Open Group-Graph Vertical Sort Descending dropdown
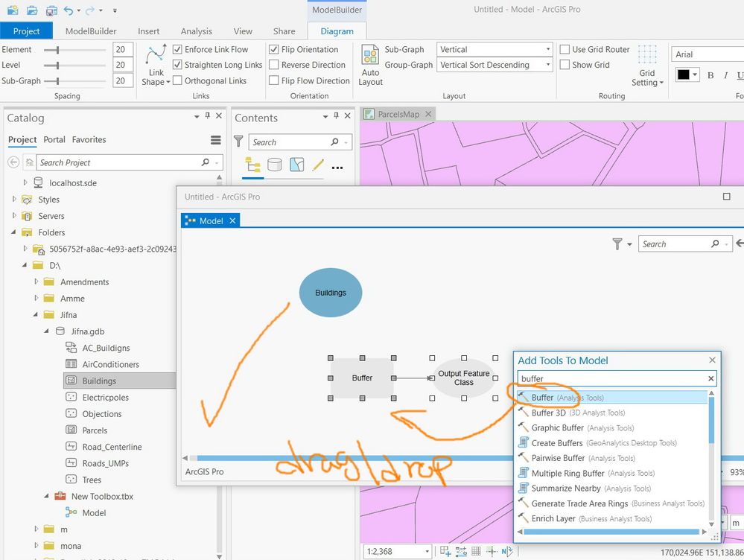The width and height of the screenshot is (744, 560). 495,65
